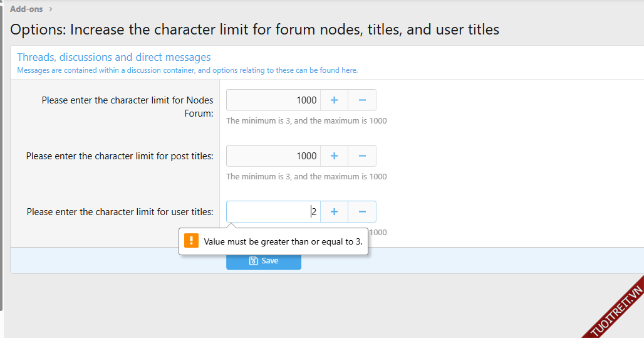Click the Add-ons breadcrumb link

click(26, 9)
